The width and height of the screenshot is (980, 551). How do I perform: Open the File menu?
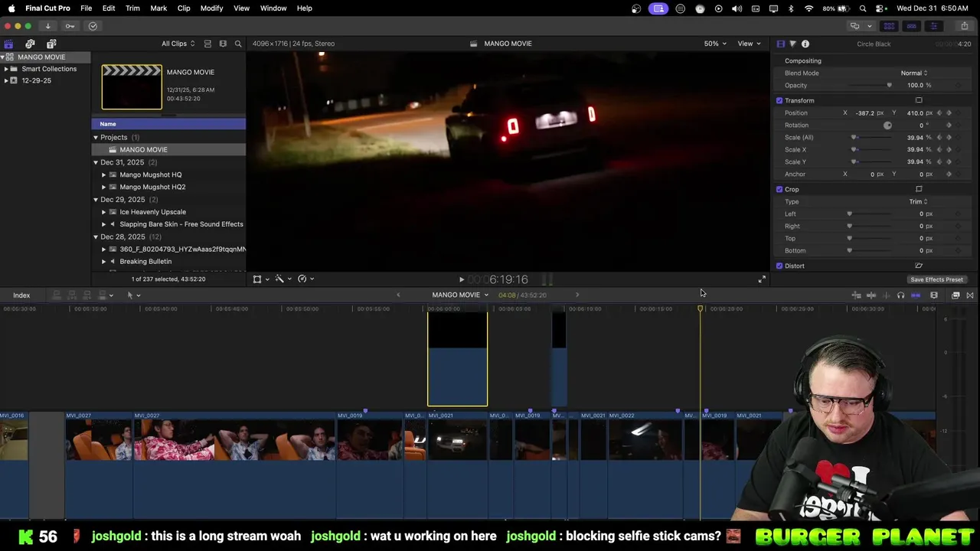87,8
